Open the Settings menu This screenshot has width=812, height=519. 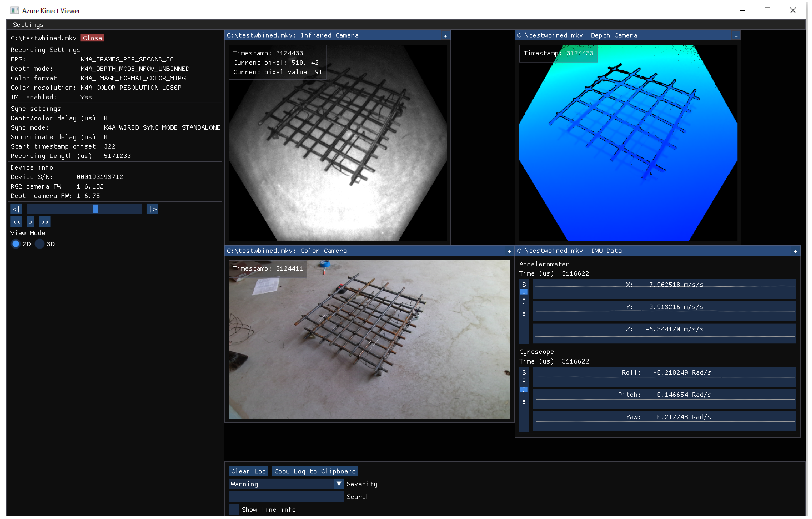coord(28,25)
